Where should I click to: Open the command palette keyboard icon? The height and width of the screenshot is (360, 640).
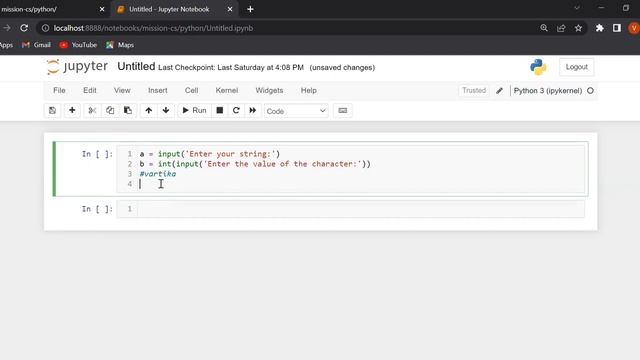(342, 111)
